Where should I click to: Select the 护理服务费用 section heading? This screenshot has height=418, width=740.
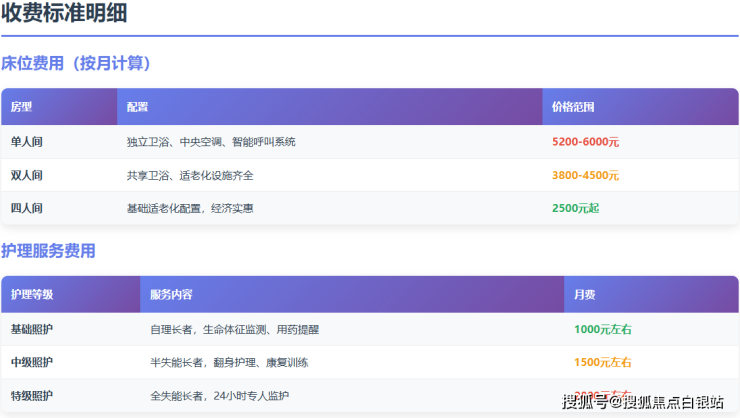pyautogui.click(x=48, y=251)
